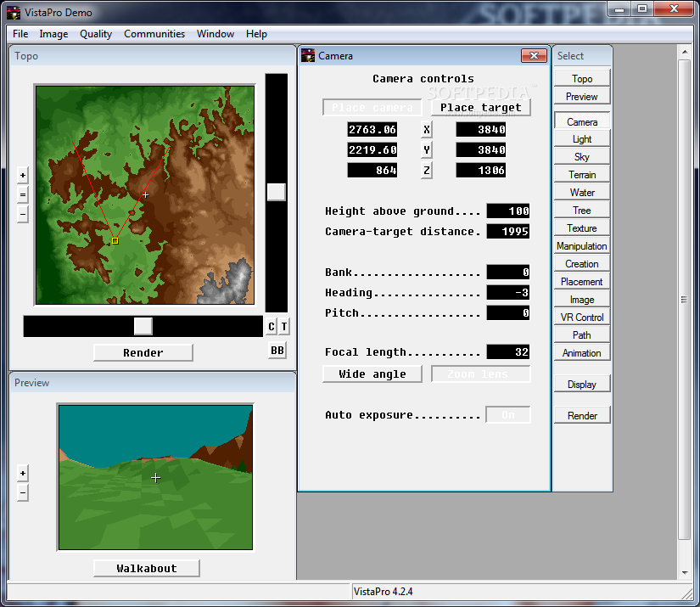Select Place camera mode
This screenshot has height=607, width=700.
372,108
